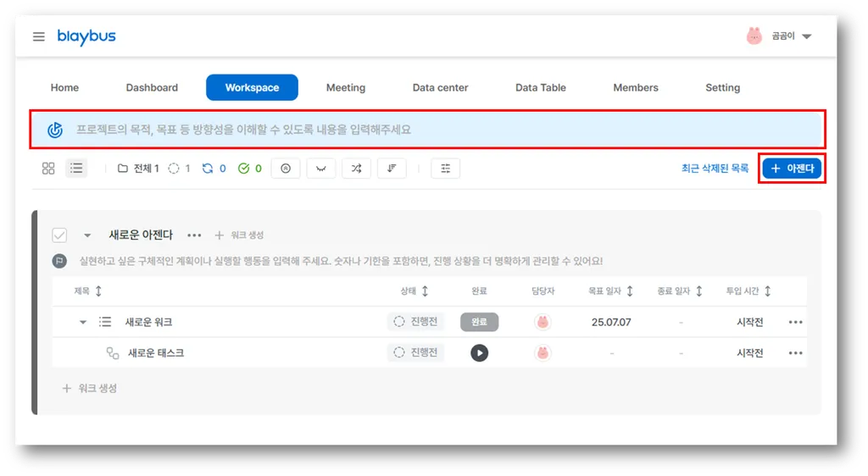The image size is (868, 476).
Task: Open the filter sliders settings icon
Action: pyautogui.click(x=445, y=169)
